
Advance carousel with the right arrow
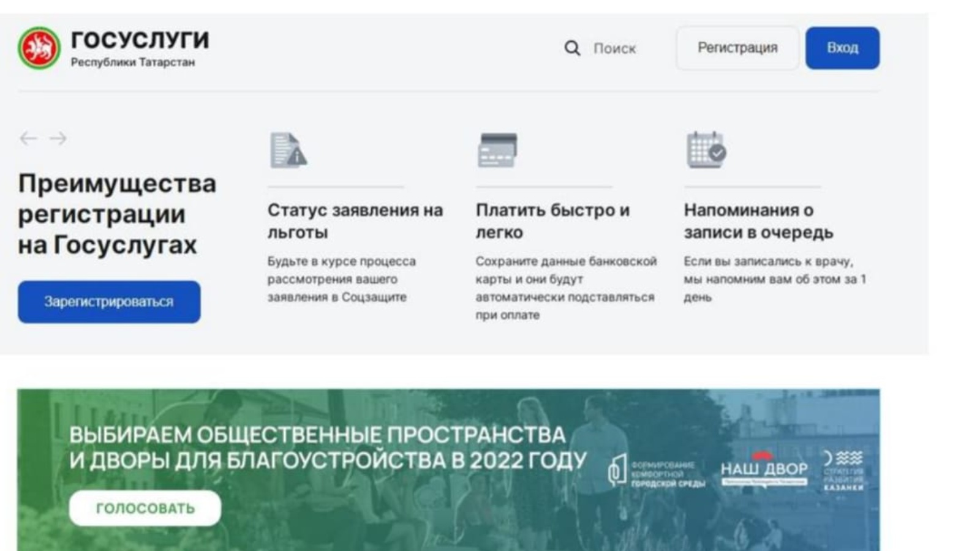coord(59,138)
